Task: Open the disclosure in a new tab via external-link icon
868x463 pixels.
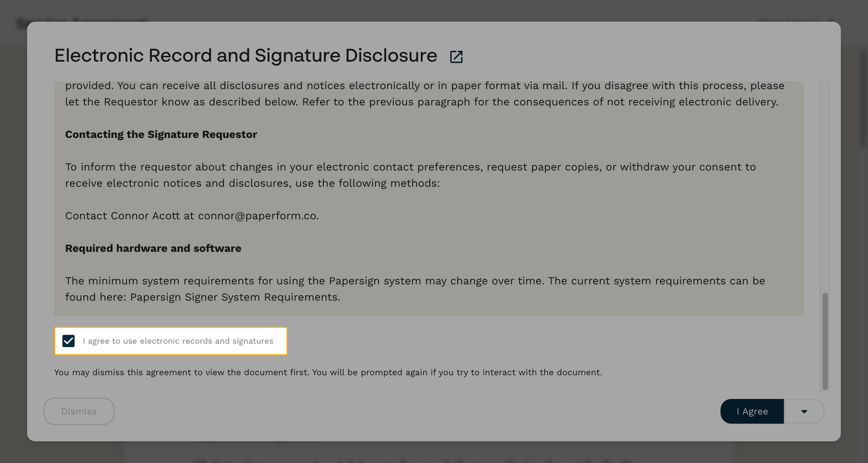Action: [456, 56]
